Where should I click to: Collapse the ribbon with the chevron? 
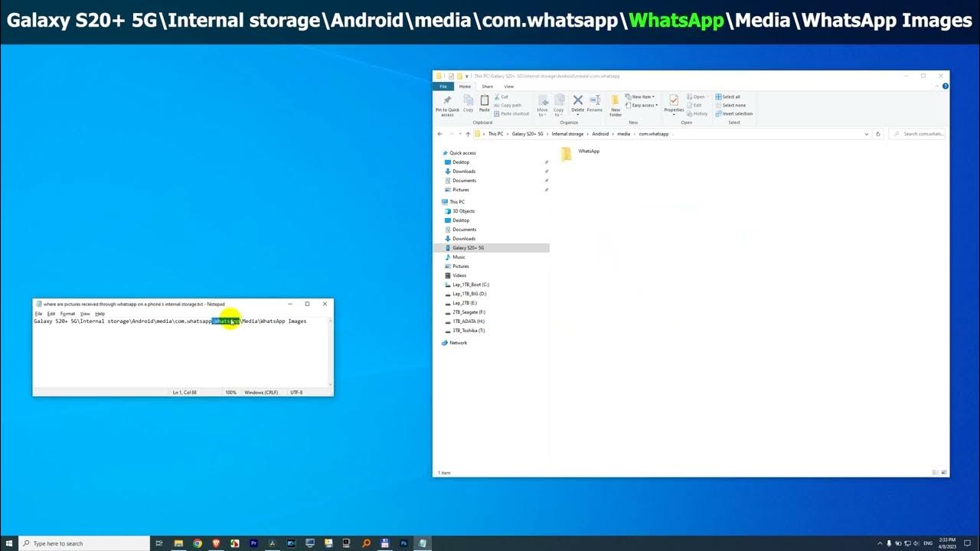pos(939,86)
